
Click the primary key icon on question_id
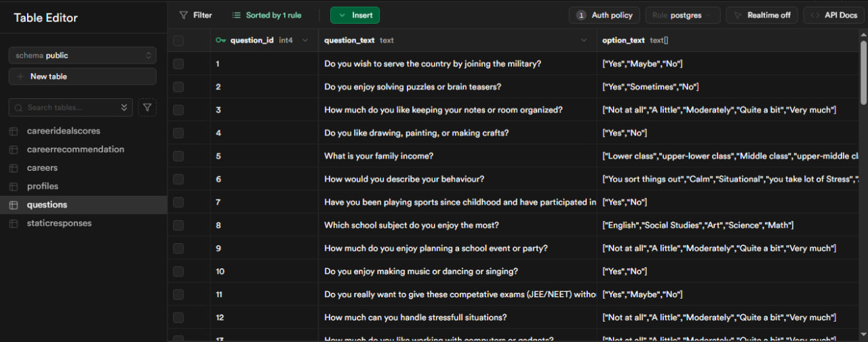tap(220, 41)
